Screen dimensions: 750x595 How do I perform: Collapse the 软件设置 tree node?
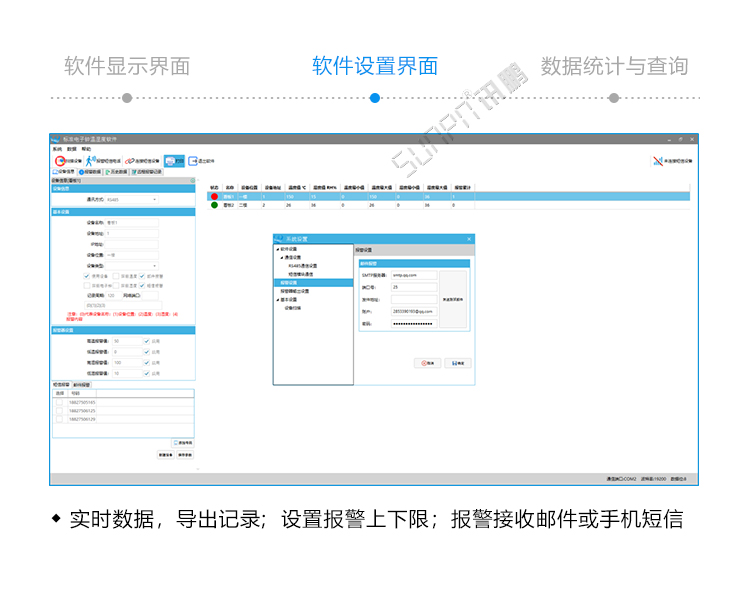click(x=277, y=249)
